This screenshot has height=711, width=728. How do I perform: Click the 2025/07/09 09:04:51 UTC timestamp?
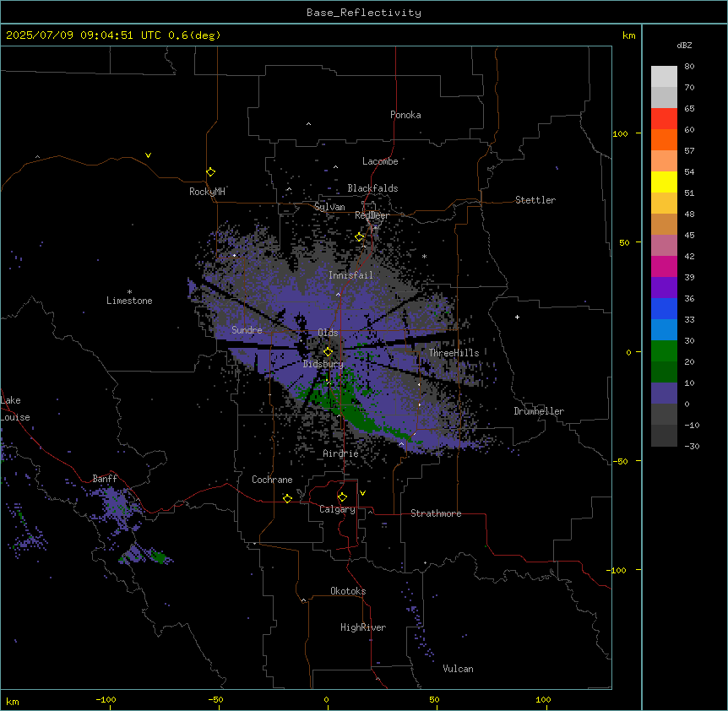(x=83, y=35)
